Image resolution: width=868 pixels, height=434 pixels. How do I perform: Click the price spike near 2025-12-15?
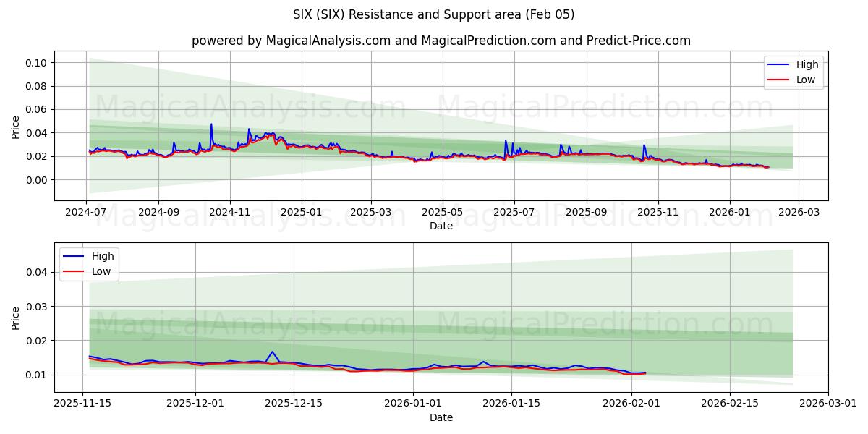(x=273, y=353)
